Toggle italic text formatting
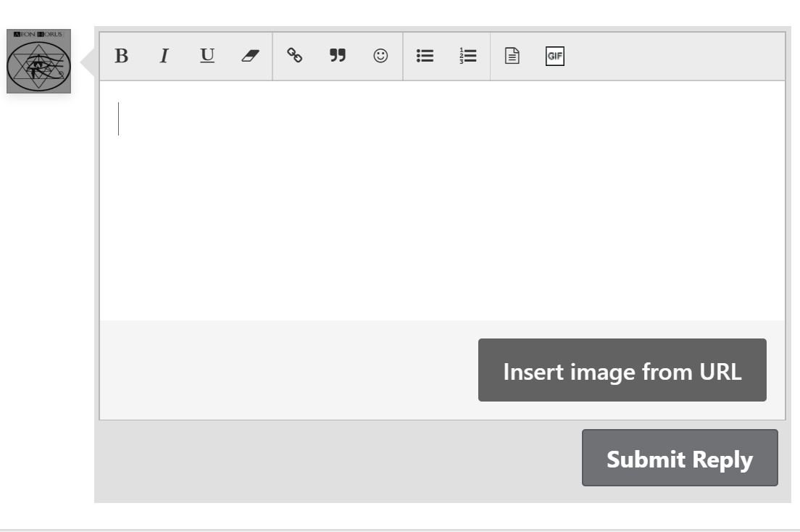This screenshot has height=532, width=800. coord(164,56)
